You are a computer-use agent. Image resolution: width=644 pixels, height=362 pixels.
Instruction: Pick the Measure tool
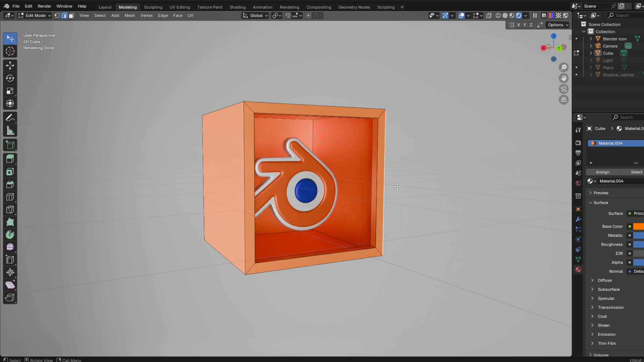click(10, 131)
